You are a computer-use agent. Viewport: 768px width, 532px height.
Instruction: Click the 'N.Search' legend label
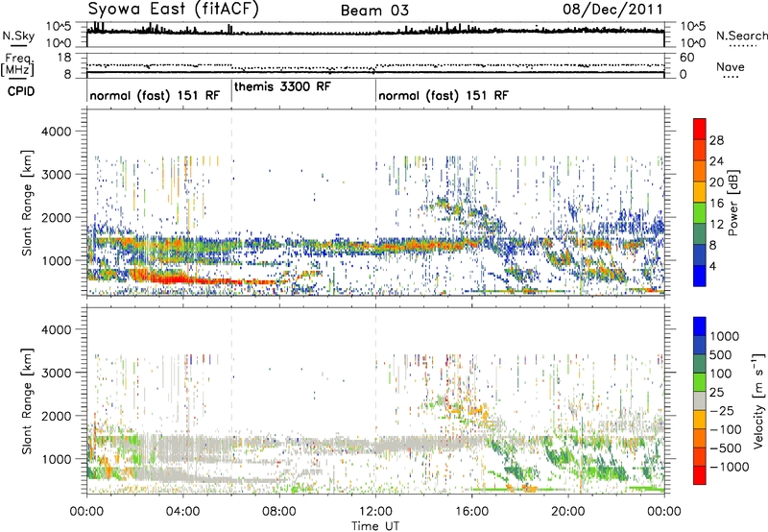point(741,36)
